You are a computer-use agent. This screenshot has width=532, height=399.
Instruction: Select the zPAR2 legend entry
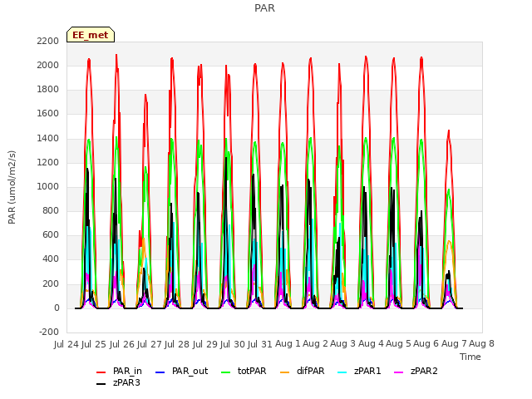click(416, 372)
